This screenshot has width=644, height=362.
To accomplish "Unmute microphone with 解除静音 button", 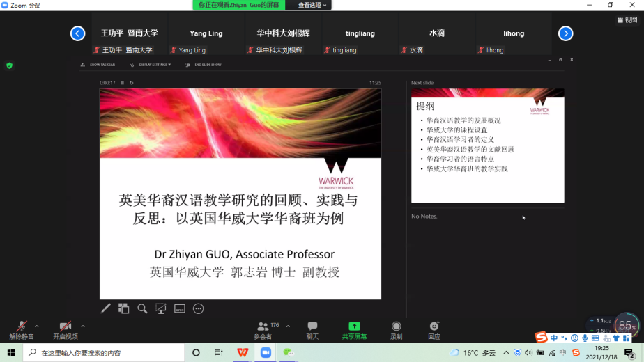I will [x=21, y=329].
